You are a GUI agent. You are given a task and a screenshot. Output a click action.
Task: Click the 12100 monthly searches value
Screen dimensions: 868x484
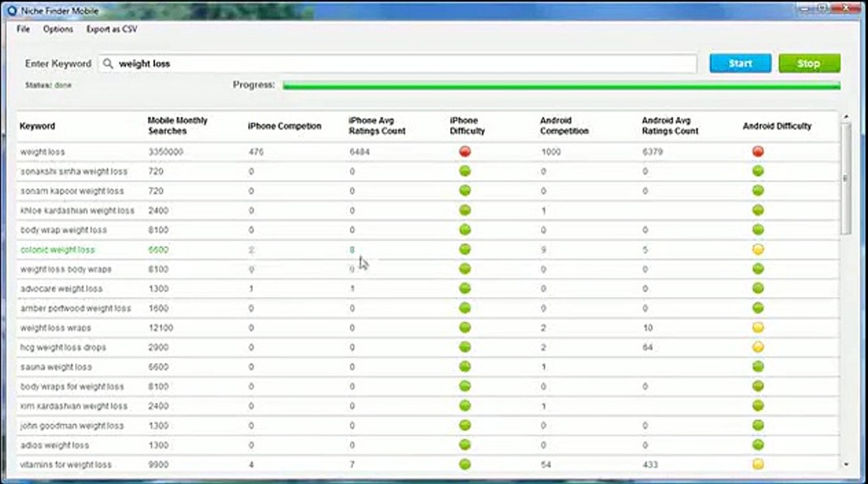tap(161, 328)
